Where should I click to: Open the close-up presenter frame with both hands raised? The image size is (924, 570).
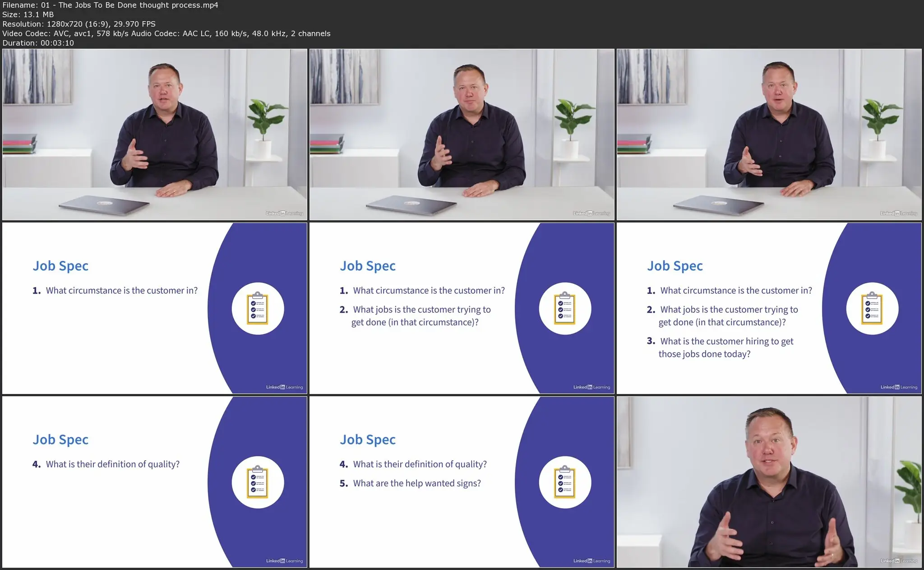(769, 482)
